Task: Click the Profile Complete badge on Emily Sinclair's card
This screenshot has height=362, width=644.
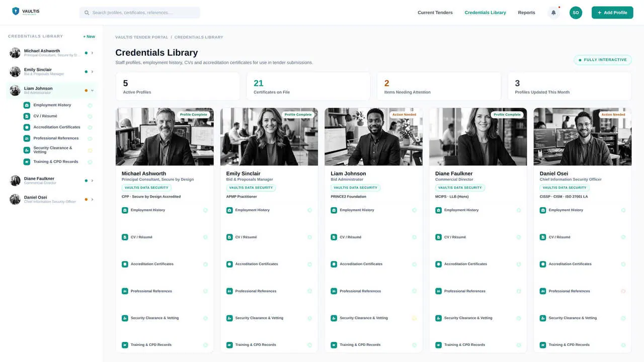Action: tap(298, 115)
